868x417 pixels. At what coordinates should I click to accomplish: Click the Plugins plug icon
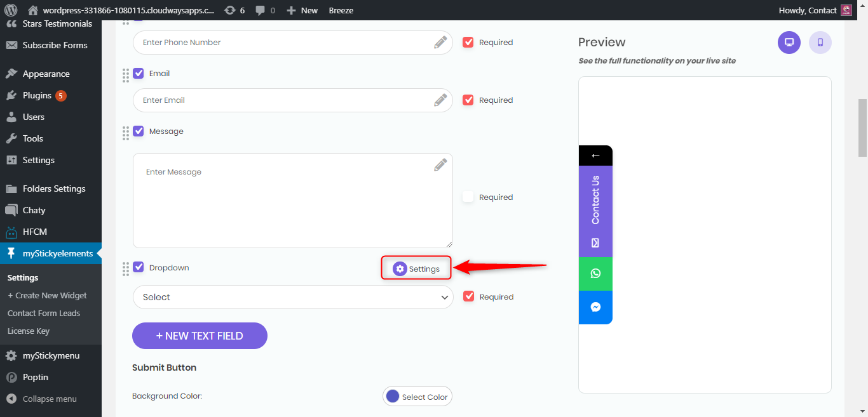[x=11, y=95]
